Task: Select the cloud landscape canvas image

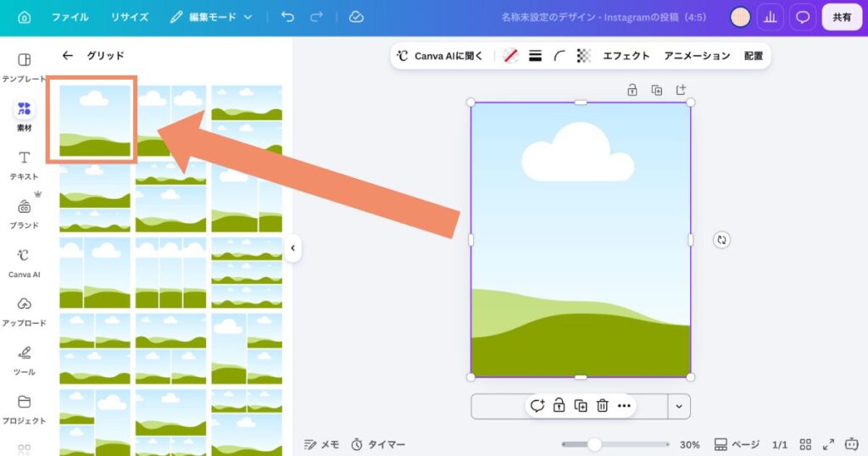Action: (x=581, y=240)
